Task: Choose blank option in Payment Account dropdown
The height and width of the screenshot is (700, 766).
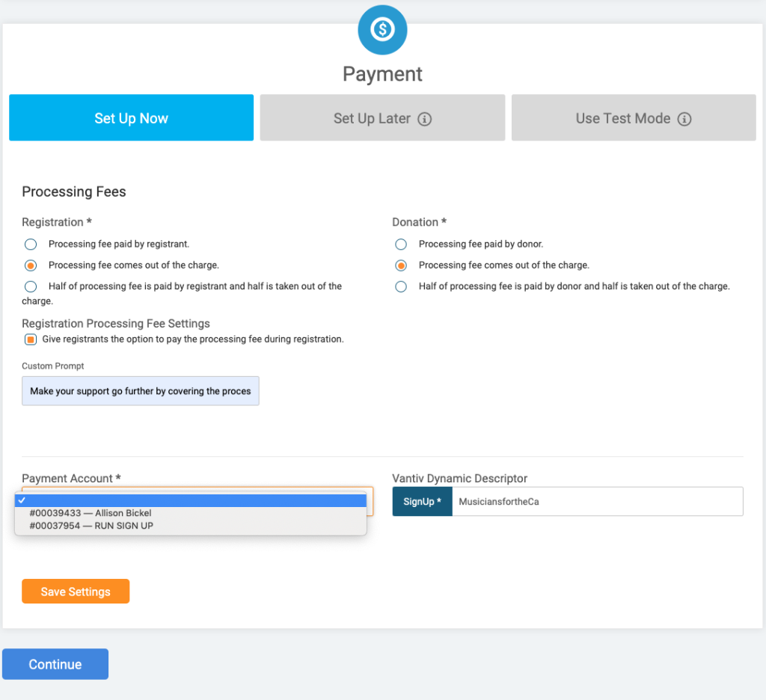Action: [x=191, y=500]
